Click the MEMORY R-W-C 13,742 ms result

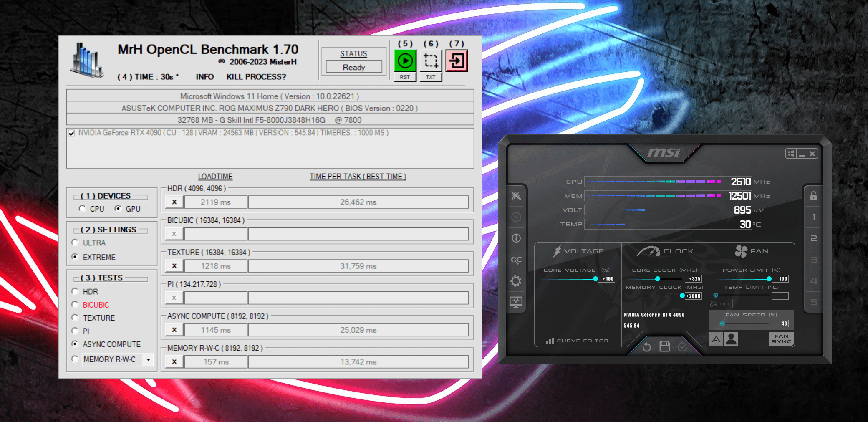point(358,362)
